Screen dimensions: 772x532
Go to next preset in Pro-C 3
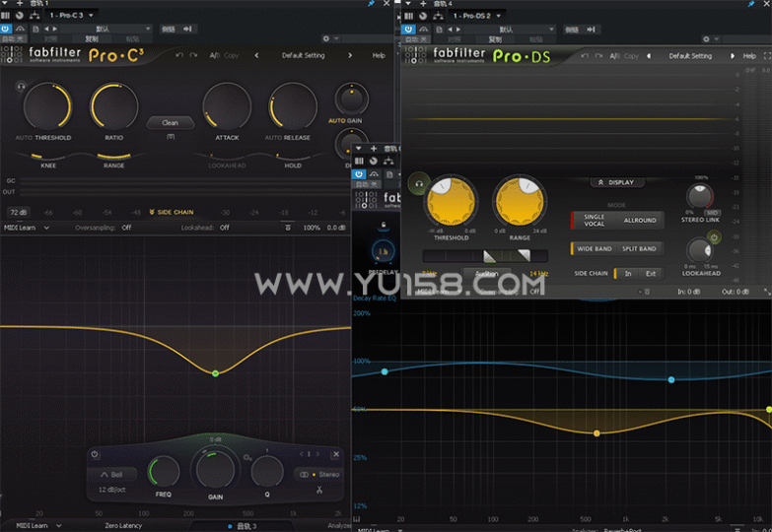pyautogui.click(x=350, y=55)
